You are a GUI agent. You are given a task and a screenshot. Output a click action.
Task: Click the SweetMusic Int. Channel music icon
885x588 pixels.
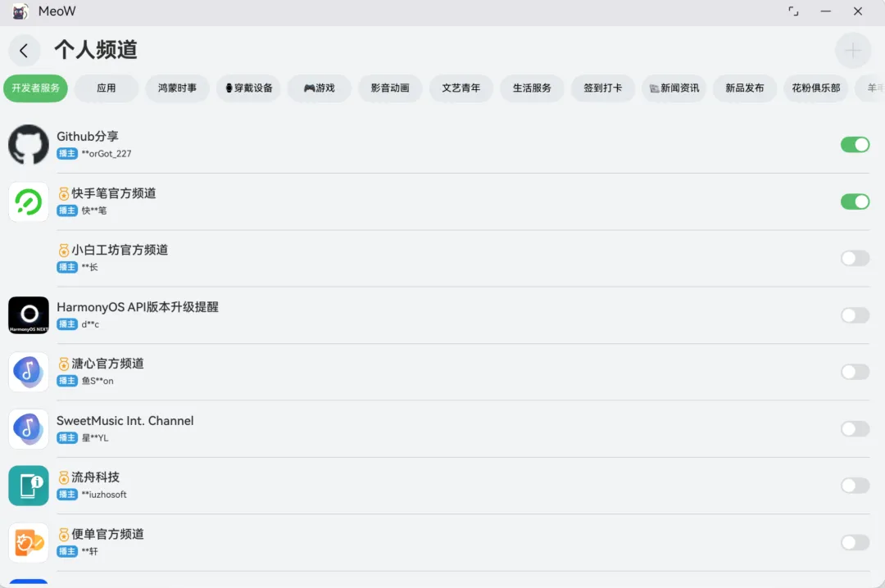[x=29, y=429]
